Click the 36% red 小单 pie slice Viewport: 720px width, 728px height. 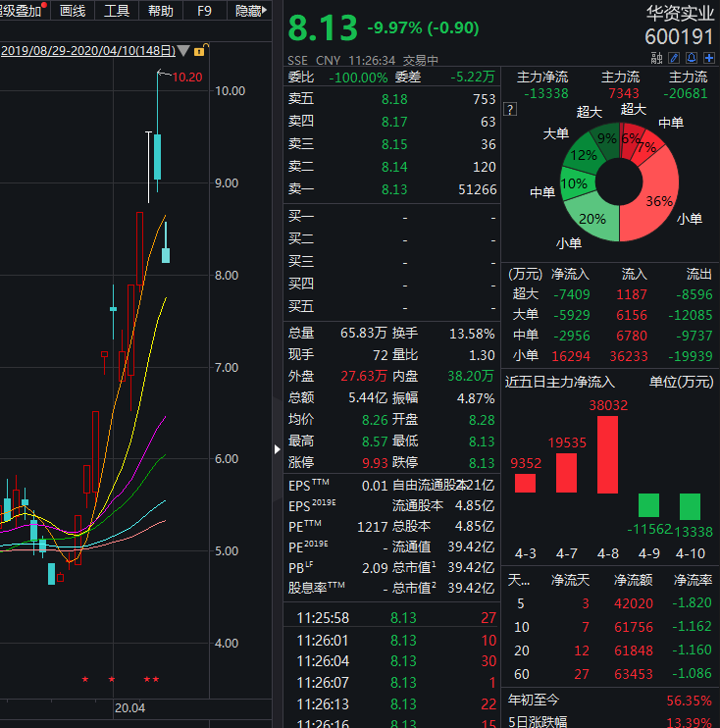pos(657,199)
